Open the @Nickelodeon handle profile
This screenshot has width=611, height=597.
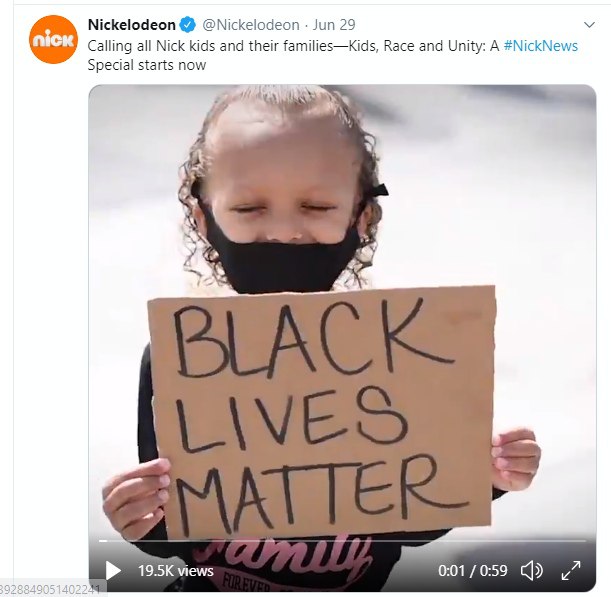251,25
